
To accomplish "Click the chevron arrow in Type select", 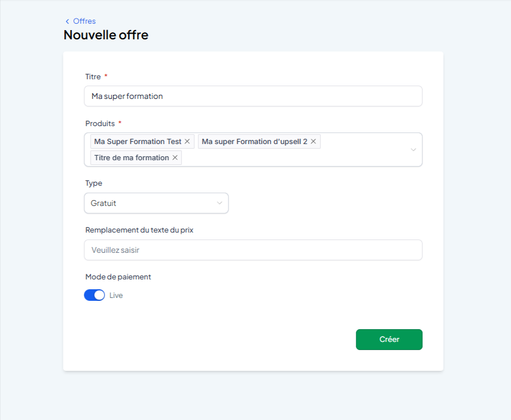I will (x=219, y=203).
